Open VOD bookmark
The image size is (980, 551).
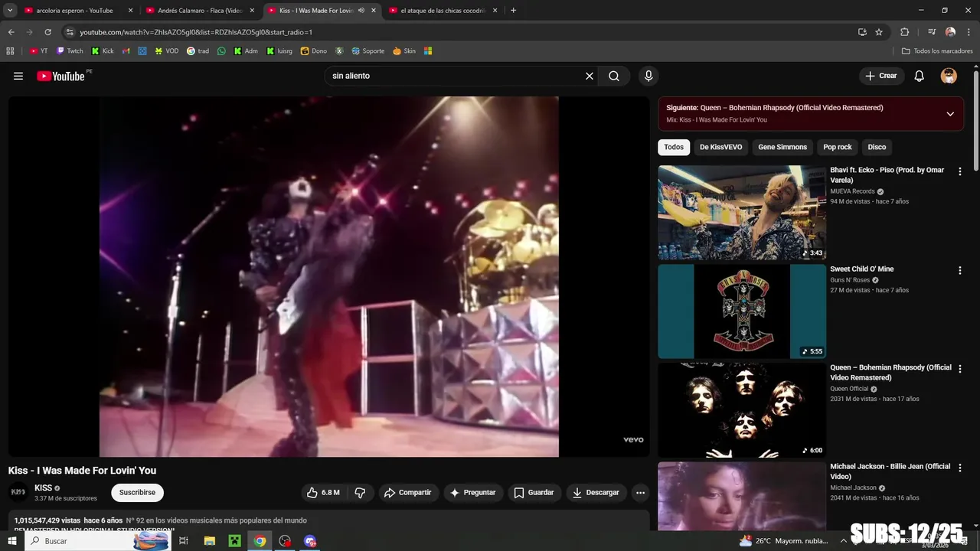pyautogui.click(x=166, y=51)
